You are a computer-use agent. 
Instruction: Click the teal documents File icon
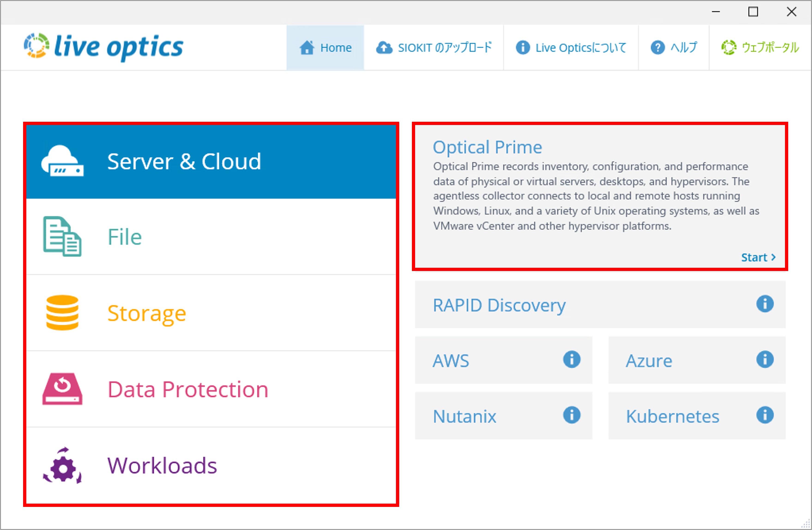point(62,236)
